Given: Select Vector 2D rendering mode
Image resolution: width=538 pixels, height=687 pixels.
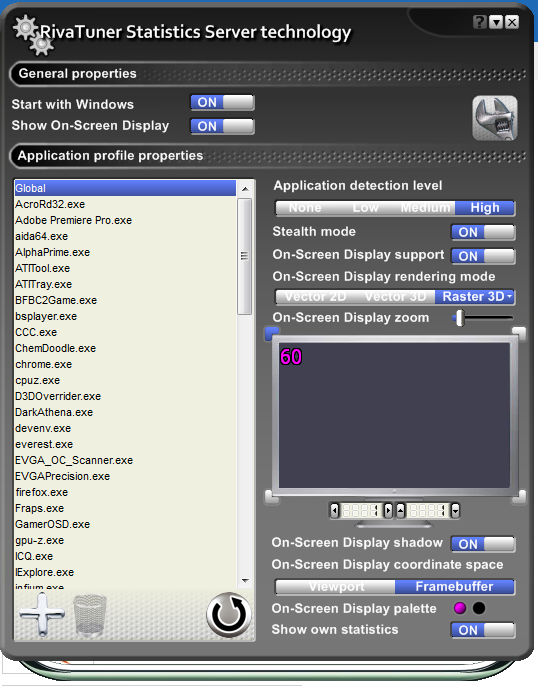Looking at the screenshot, I should pos(315,297).
